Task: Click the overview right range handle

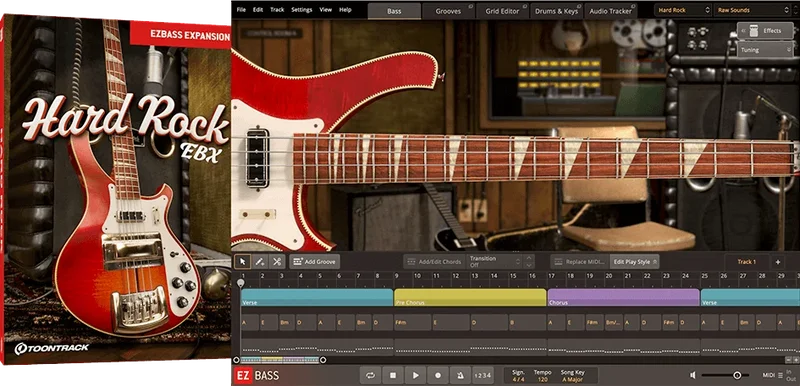Action: (x=323, y=359)
